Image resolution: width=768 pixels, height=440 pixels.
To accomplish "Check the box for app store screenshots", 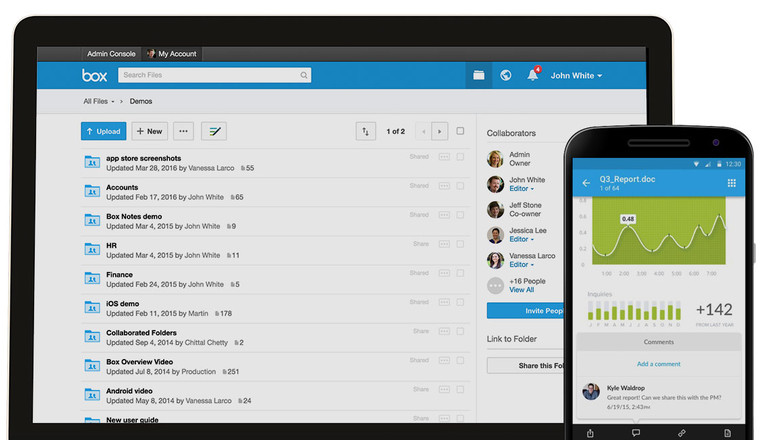I will (x=462, y=157).
